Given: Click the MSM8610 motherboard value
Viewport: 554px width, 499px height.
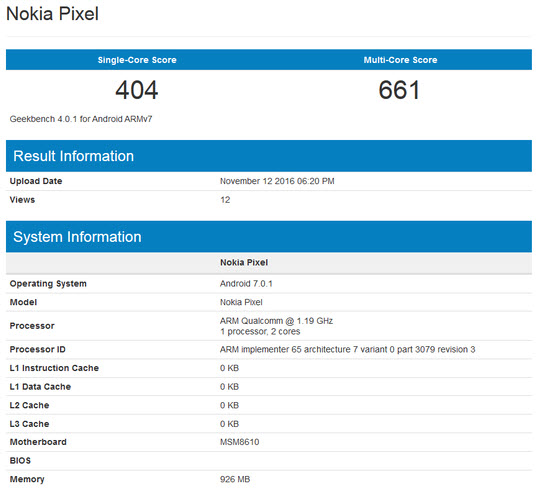Looking at the screenshot, I should click(240, 442).
